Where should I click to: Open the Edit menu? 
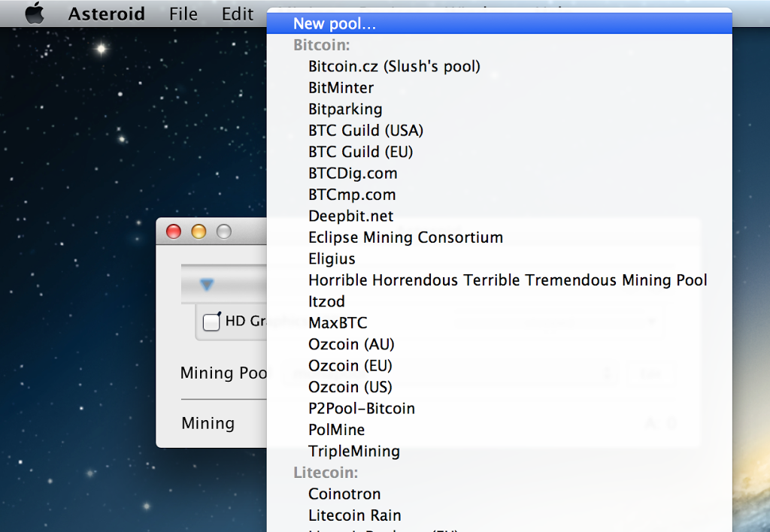point(237,14)
